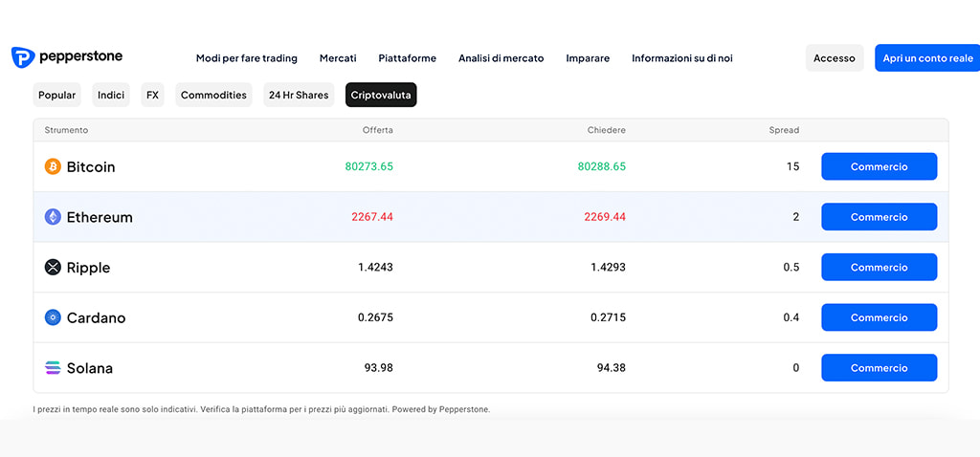Click the Bitcoin coin icon

(x=54, y=166)
